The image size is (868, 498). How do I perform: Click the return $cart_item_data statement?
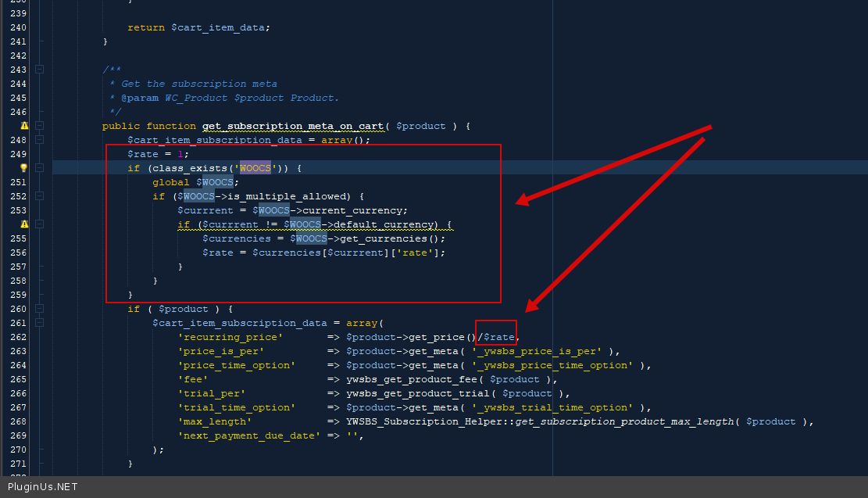pyautogui.click(x=198, y=27)
